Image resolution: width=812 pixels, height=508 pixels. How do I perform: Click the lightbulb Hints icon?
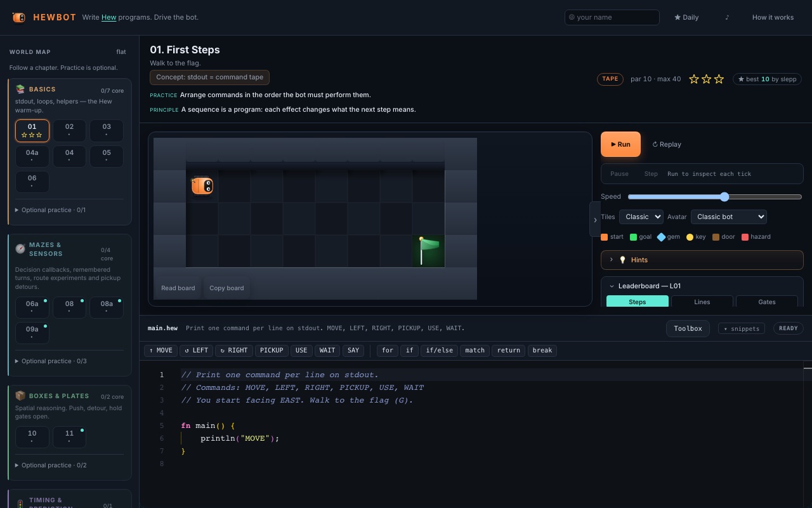pos(622,260)
